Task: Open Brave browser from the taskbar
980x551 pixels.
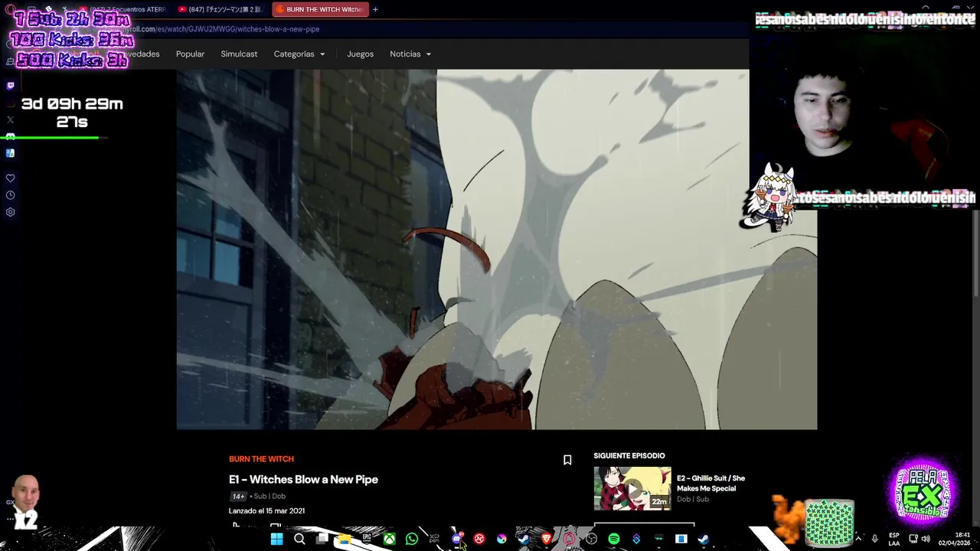Action: pos(547,539)
